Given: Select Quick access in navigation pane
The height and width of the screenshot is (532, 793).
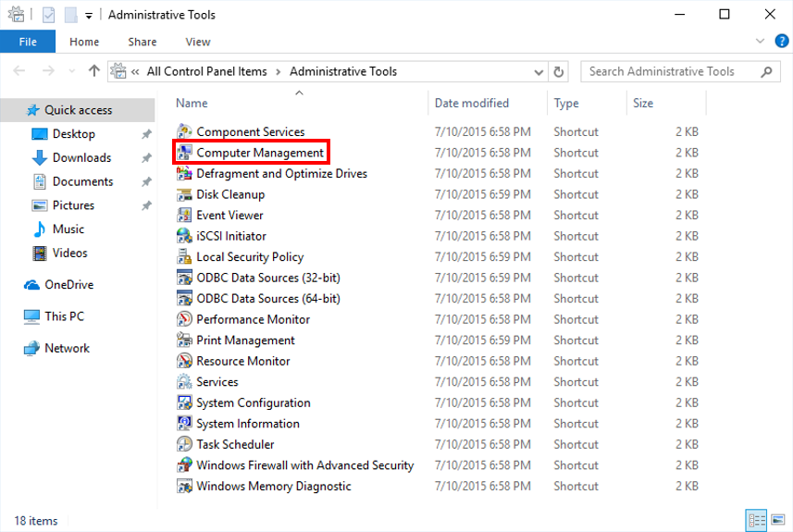Looking at the screenshot, I should (x=78, y=110).
